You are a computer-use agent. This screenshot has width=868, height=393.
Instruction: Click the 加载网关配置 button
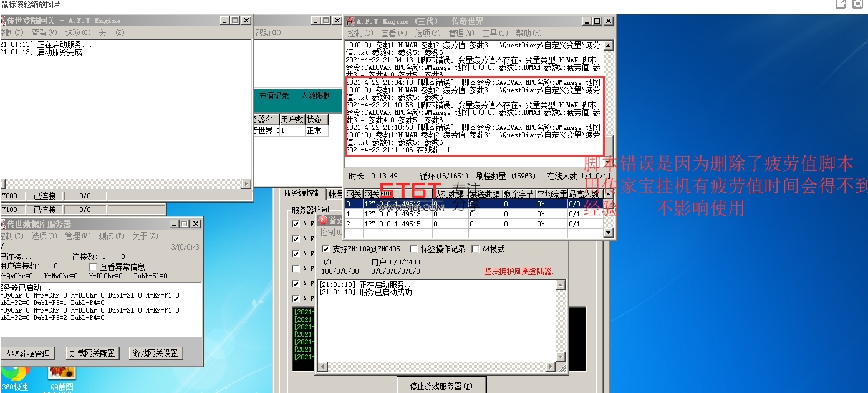(x=92, y=353)
